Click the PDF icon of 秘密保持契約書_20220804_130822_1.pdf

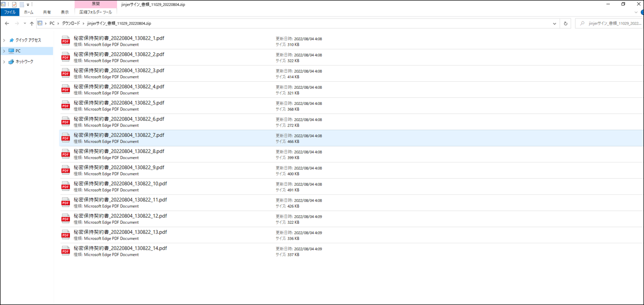(65, 41)
